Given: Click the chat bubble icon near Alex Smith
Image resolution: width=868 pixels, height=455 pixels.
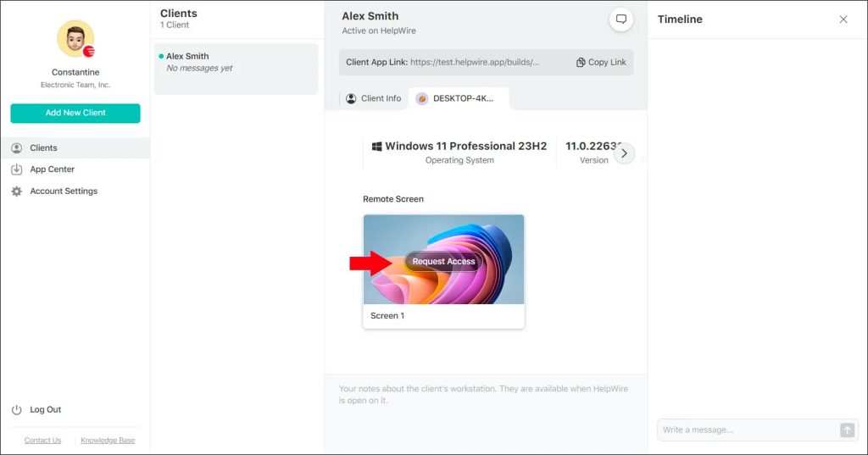Looking at the screenshot, I should pos(620,19).
